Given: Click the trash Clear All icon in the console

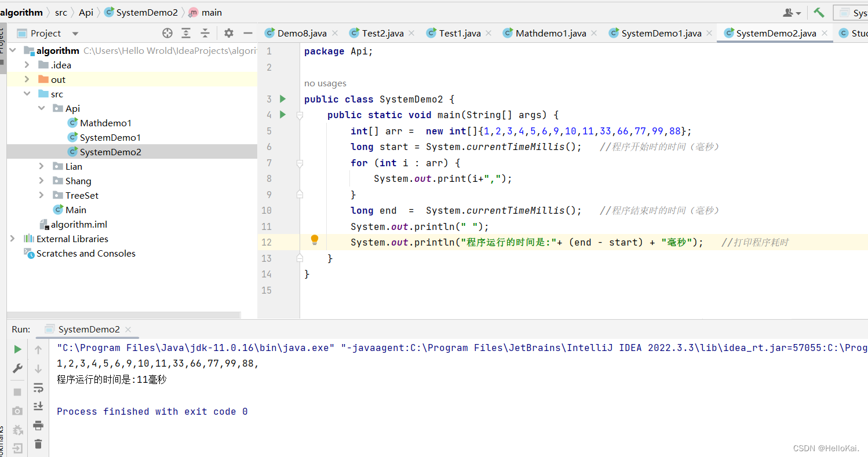Looking at the screenshot, I should (38, 444).
